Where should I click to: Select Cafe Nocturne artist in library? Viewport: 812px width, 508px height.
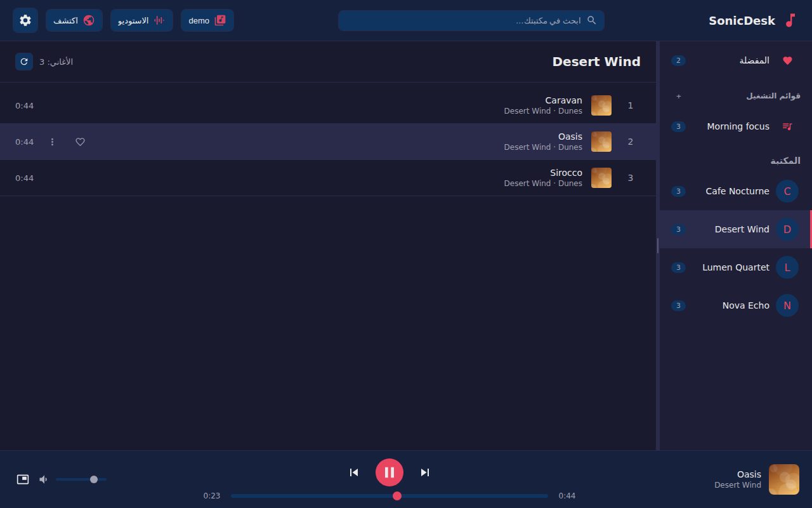[735, 191]
